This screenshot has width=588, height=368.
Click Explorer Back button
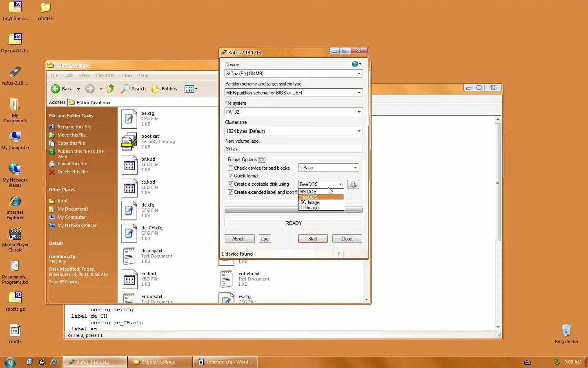[62, 89]
